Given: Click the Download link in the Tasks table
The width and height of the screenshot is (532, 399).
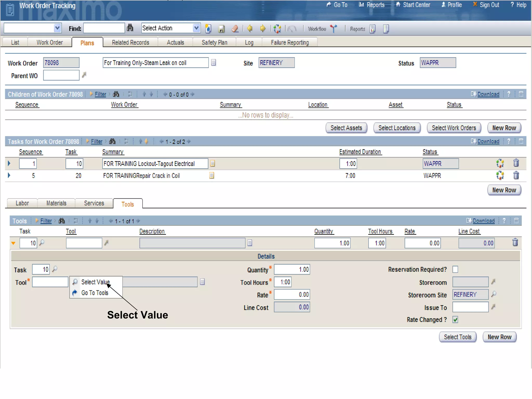Looking at the screenshot, I should [488, 142].
